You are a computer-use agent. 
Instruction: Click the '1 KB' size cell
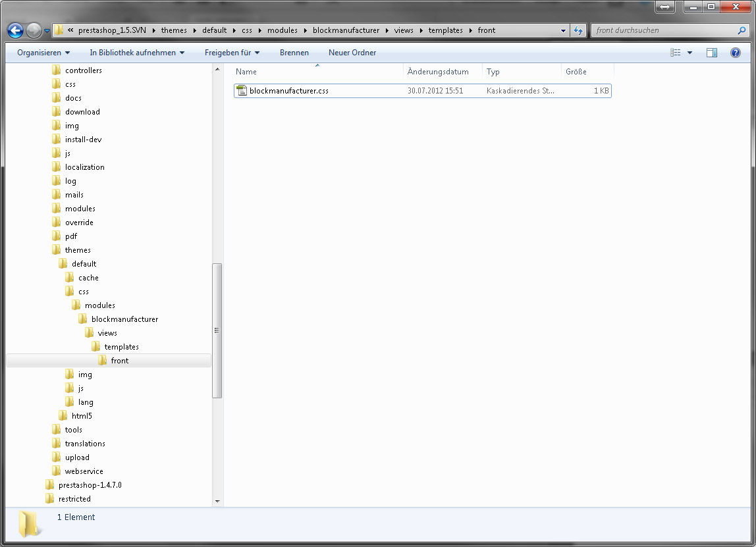pos(601,91)
